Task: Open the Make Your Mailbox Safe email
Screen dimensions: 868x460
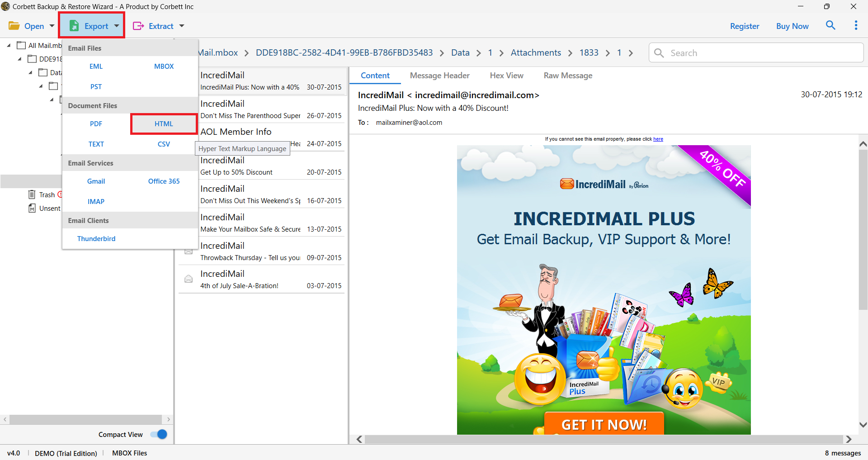Action: [270, 223]
